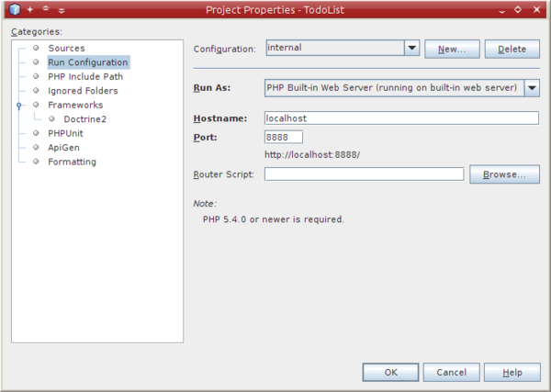This screenshot has width=551, height=392.
Task: Confirm the dialog with OK
Action: (x=390, y=372)
